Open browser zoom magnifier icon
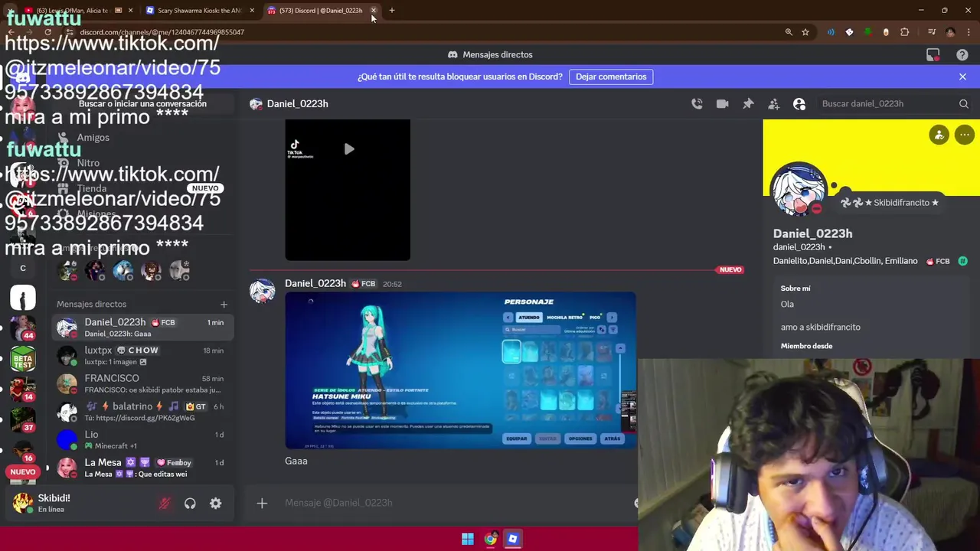The height and width of the screenshot is (551, 980). point(789,32)
